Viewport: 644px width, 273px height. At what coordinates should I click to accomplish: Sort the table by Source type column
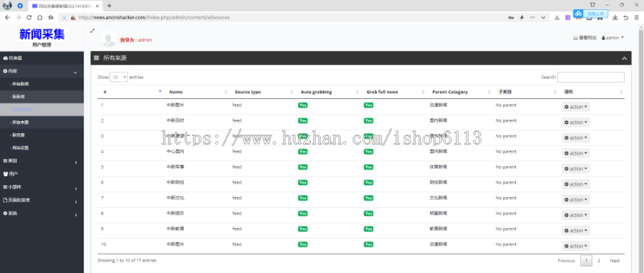click(x=262, y=92)
